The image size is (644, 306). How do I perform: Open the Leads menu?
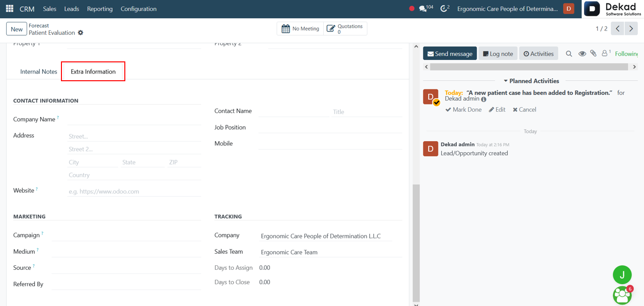click(x=72, y=9)
